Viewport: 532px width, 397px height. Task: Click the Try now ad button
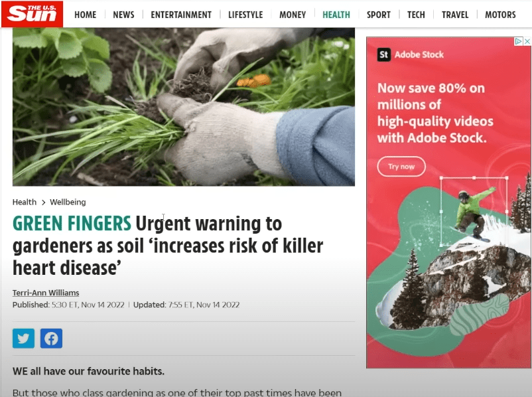[x=401, y=167]
